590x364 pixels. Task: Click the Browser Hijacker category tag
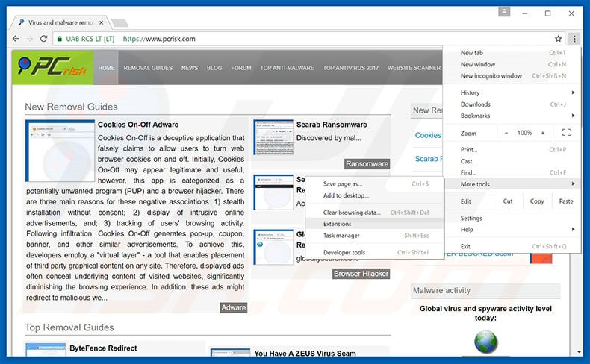(x=361, y=274)
